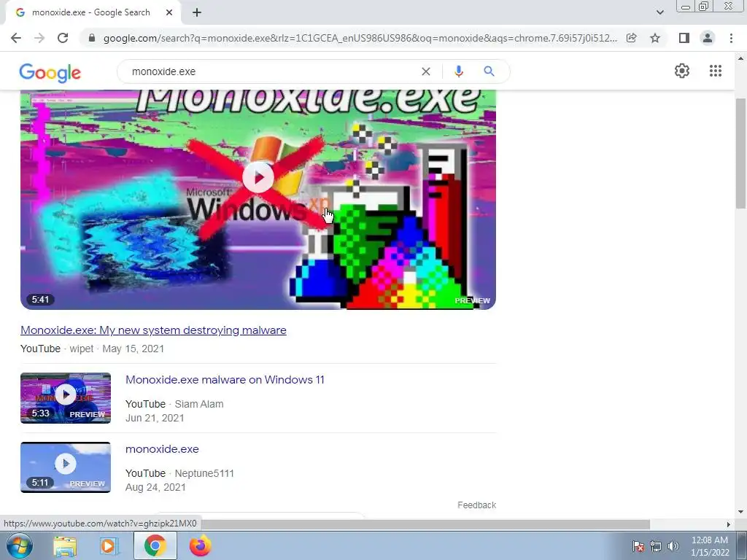Open the Google apps grid

pos(715,71)
